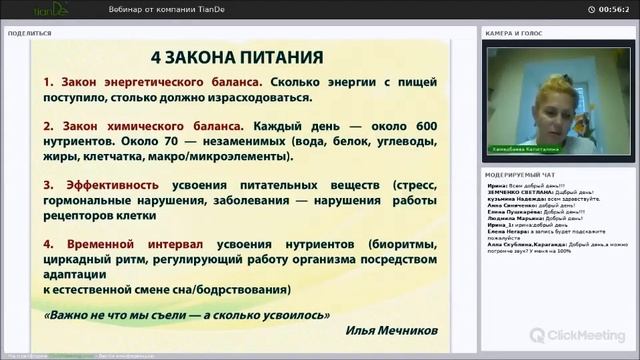Click Ирина's first chat message

tap(526, 186)
